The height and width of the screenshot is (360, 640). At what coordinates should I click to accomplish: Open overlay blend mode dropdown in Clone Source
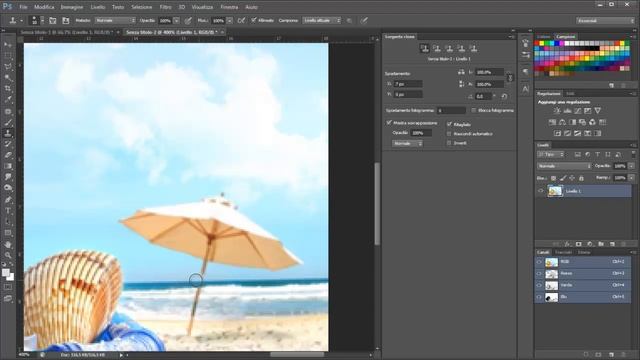click(407, 143)
